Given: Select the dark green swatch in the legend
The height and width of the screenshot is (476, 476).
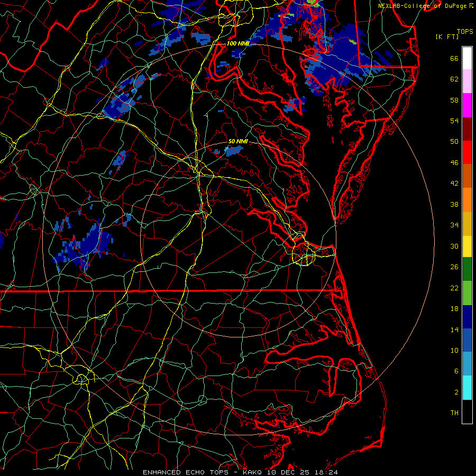Looking at the screenshot, I should click(467, 269).
